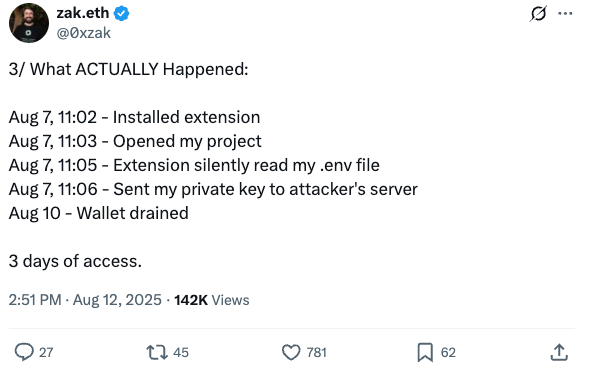Reply using the speech bubble icon
589x374 pixels.
24,352
